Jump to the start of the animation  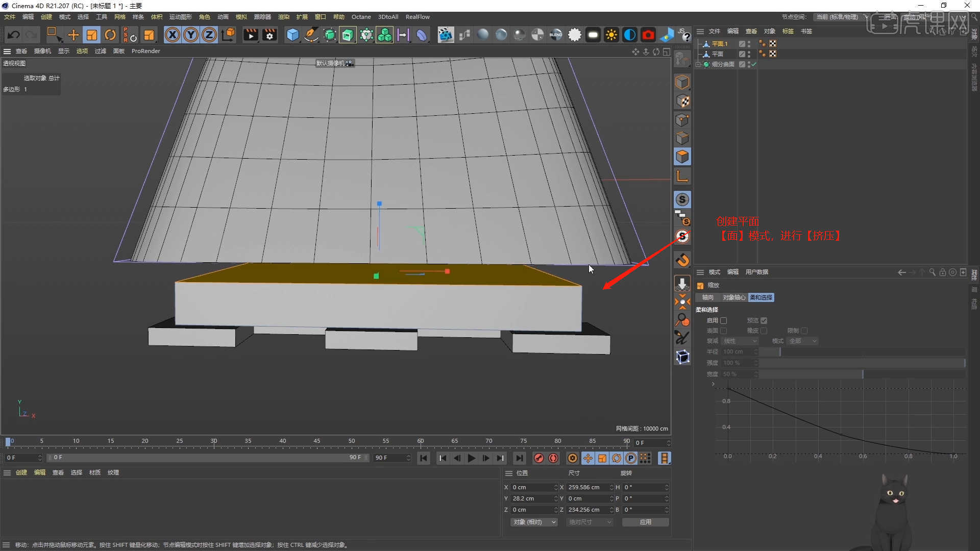coord(424,458)
